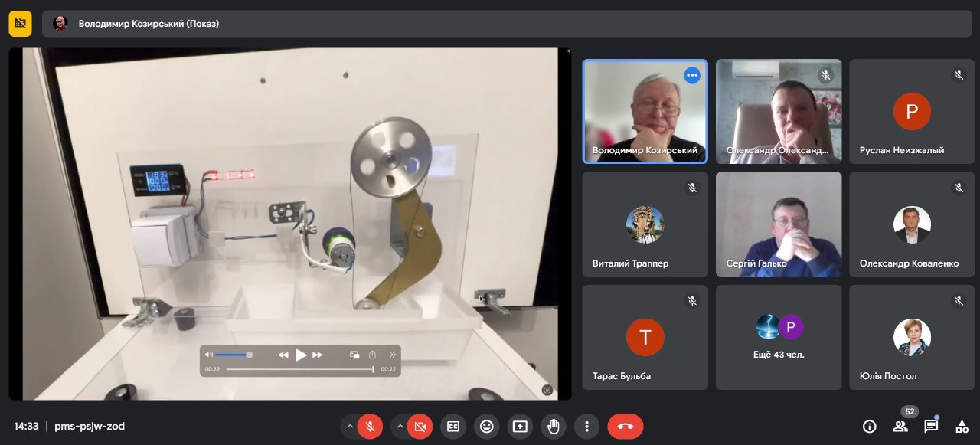Toggle closed captions

[x=453, y=426]
